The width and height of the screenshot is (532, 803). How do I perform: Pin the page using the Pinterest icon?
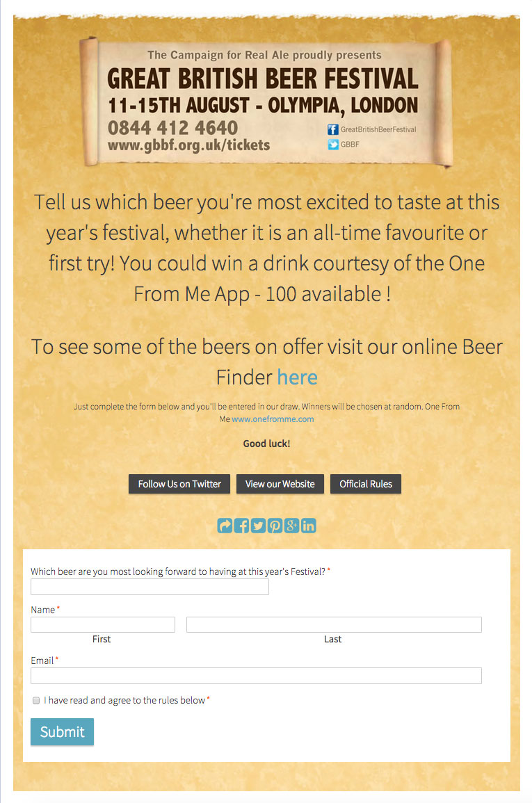tap(275, 526)
